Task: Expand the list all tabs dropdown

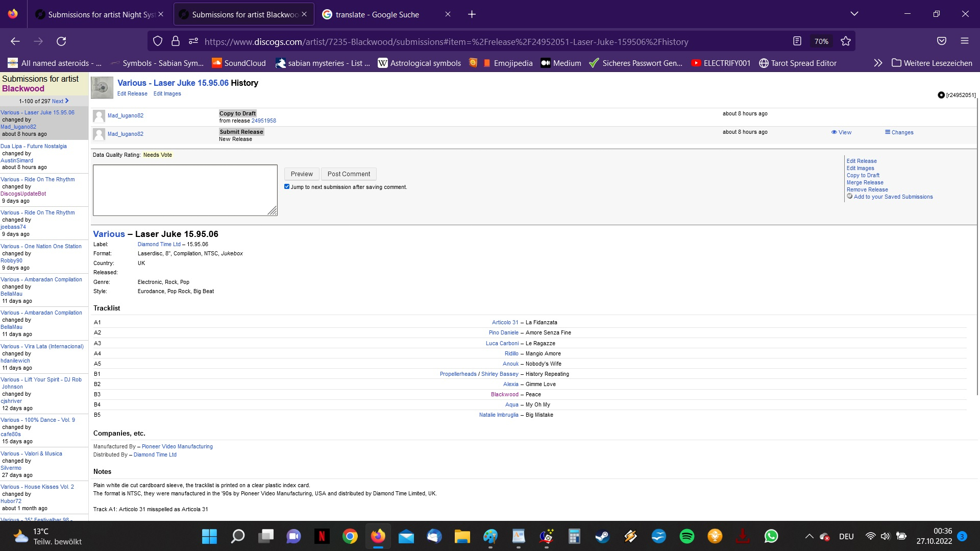Action: pos(854,14)
